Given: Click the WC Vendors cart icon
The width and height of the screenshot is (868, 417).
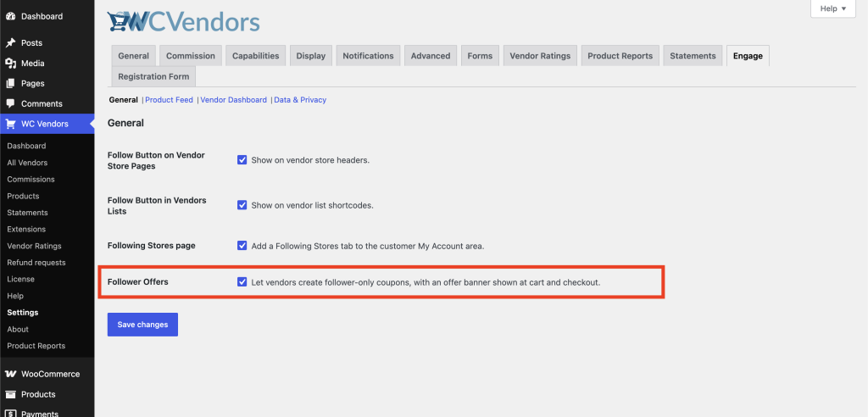Looking at the screenshot, I should pos(10,124).
